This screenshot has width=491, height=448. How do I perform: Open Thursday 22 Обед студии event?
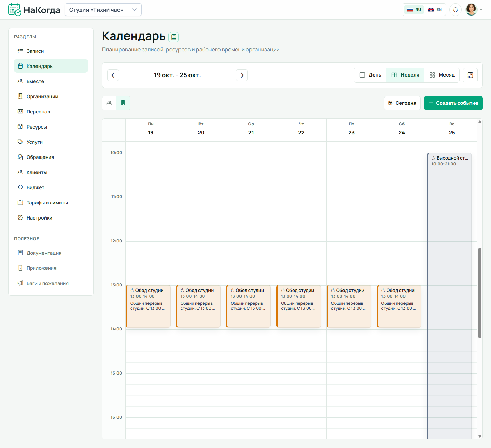tap(299, 306)
